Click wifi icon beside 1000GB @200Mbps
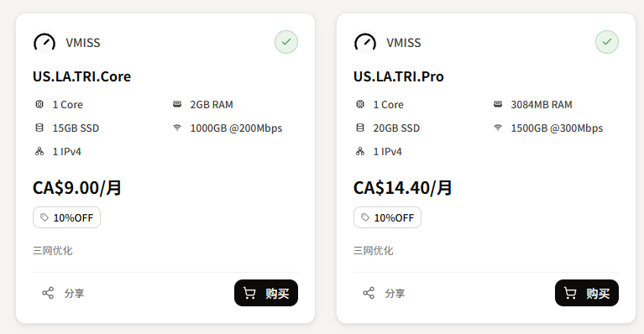The height and width of the screenshot is (334, 644). click(177, 128)
